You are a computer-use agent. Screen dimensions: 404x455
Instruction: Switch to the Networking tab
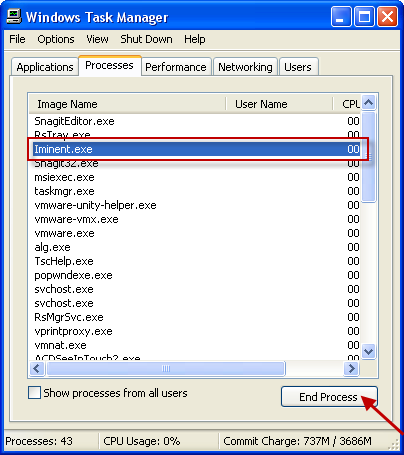click(x=245, y=67)
